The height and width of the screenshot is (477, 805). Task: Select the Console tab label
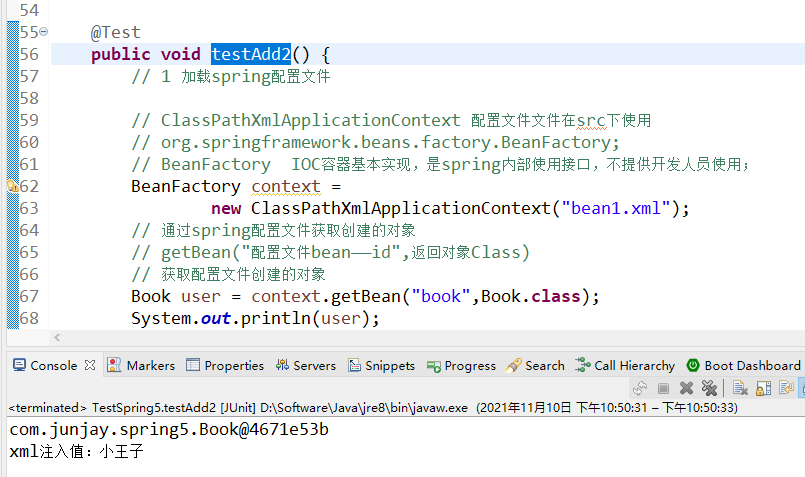[x=53, y=366]
